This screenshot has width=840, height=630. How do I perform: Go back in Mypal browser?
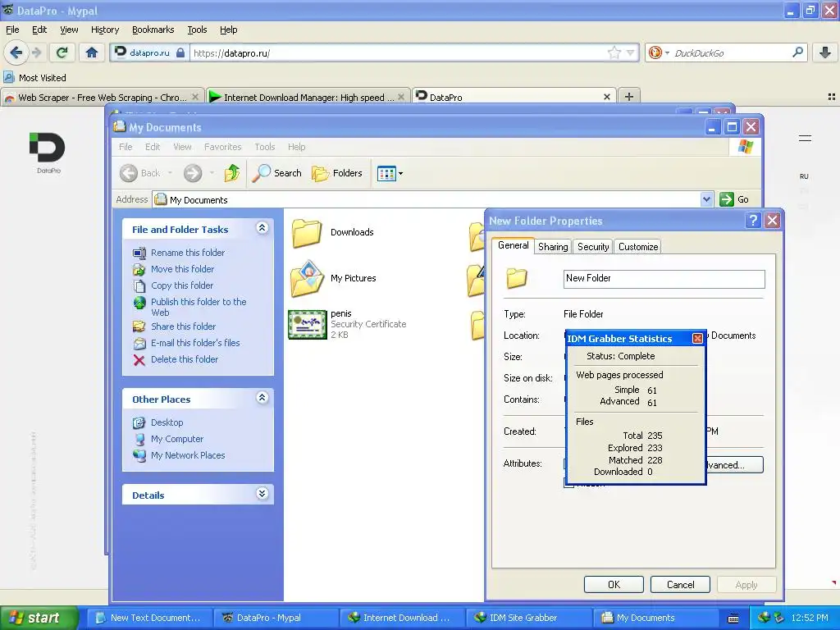(16, 52)
